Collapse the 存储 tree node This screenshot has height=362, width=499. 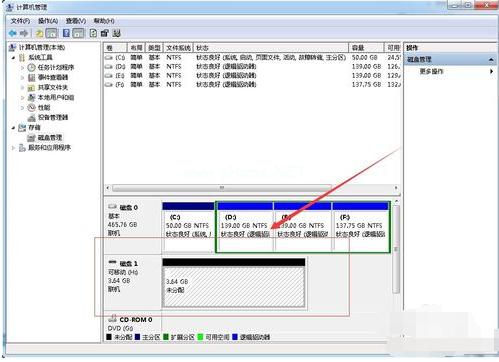coord(13,128)
